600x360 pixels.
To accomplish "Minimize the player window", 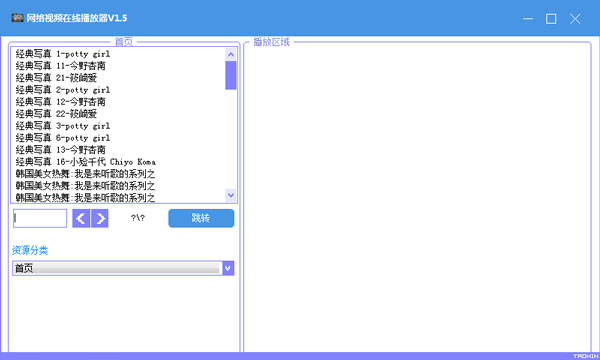I will coord(528,18).
